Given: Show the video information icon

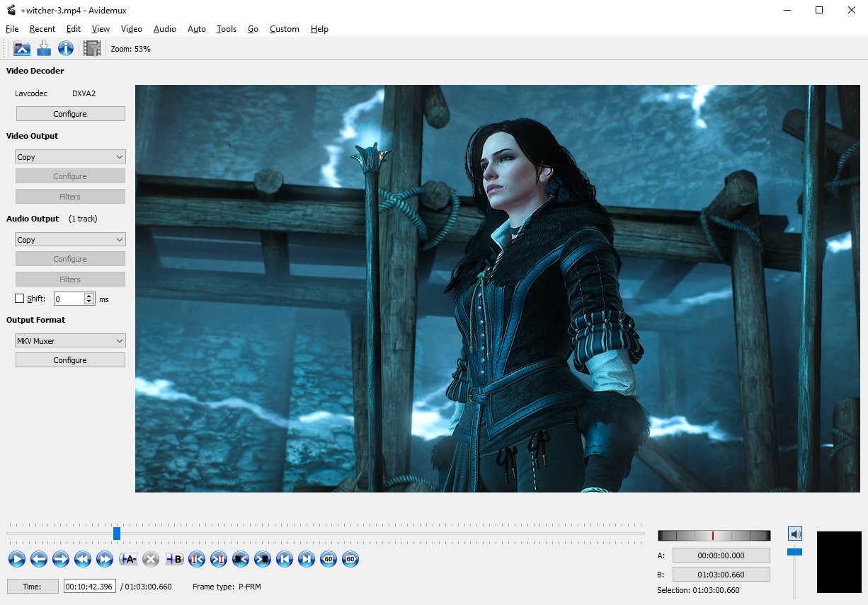Looking at the screenshot, I should (x=66, y=48).
